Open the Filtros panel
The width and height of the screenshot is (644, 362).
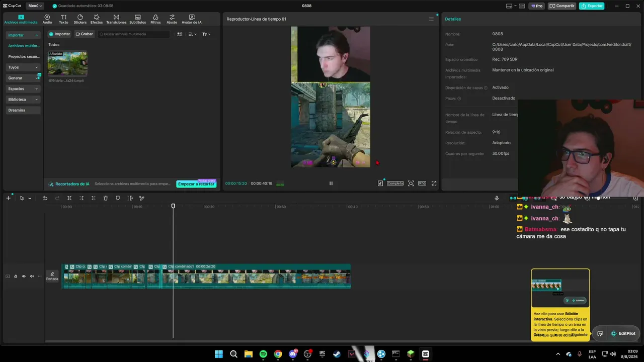155,19
